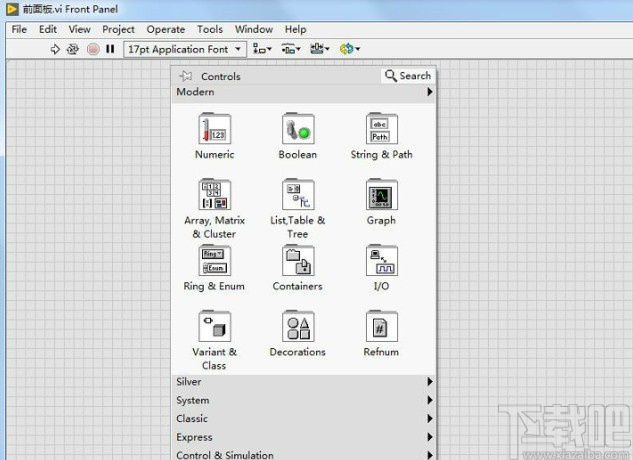
Task: Open Array, Matrix & Cluster palette
Action: (x=214, y=209)
